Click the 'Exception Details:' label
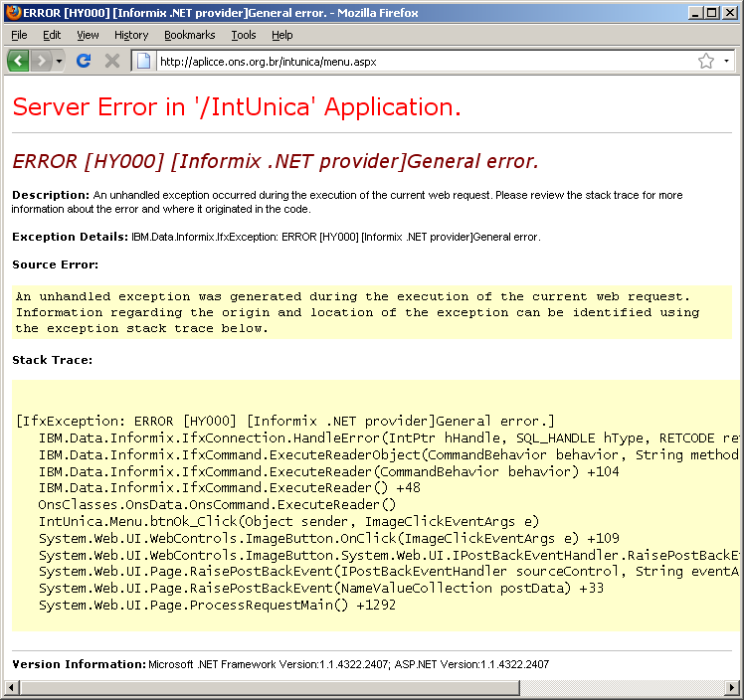The image size is (744, 700). pos(71,237)
